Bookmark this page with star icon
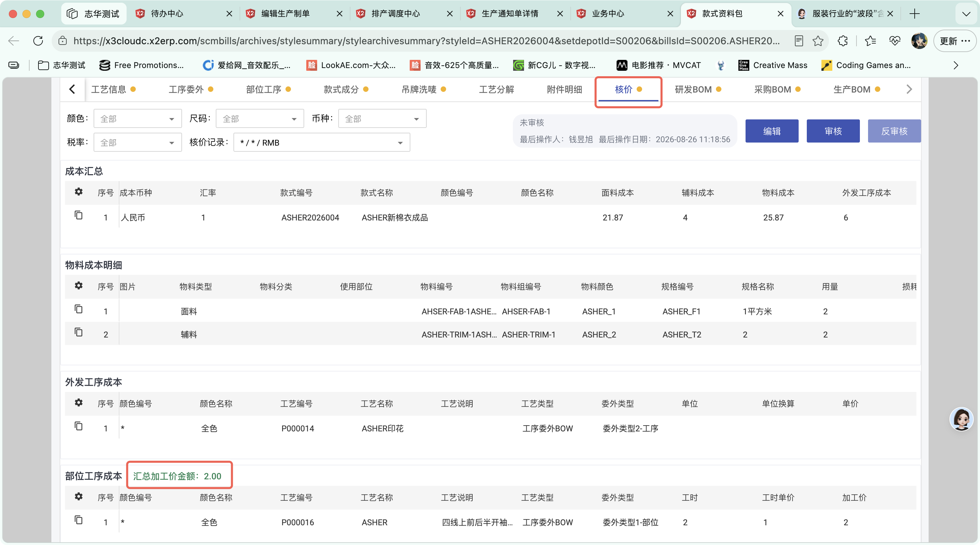This screenshot has width=980, height=545. 818,41
